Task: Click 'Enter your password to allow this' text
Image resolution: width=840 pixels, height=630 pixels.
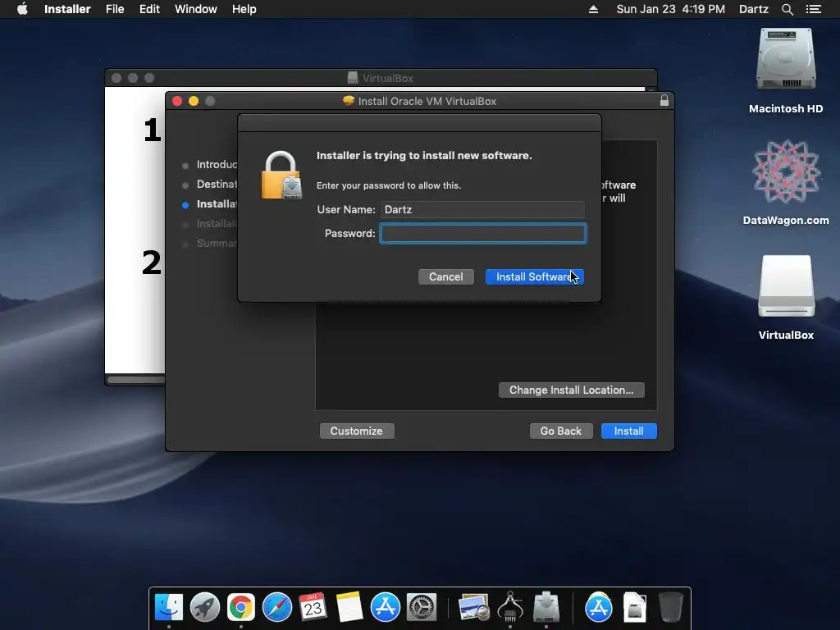Action: pos(388,185)
